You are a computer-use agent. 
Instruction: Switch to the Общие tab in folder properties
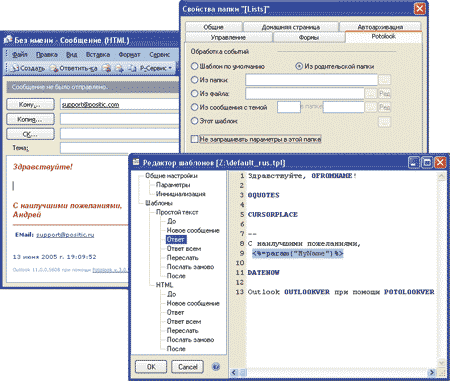coord(214,27)
